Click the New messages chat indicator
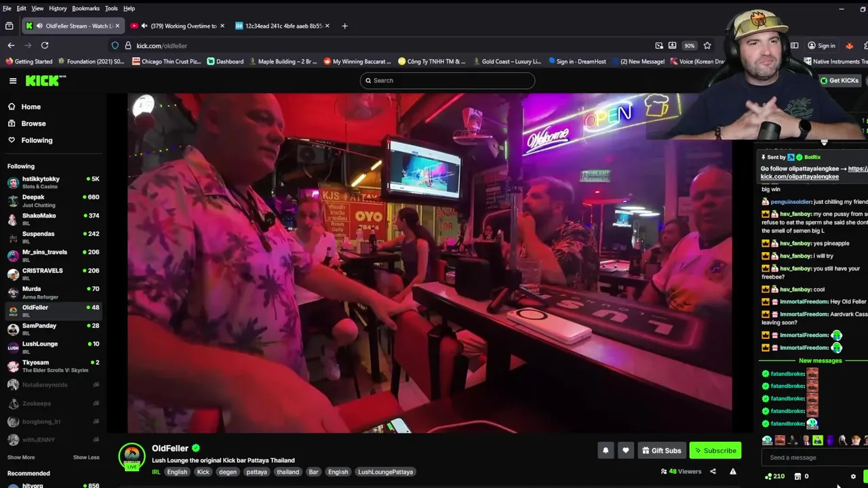Screen dimensions: 868x488 (820, 361)
